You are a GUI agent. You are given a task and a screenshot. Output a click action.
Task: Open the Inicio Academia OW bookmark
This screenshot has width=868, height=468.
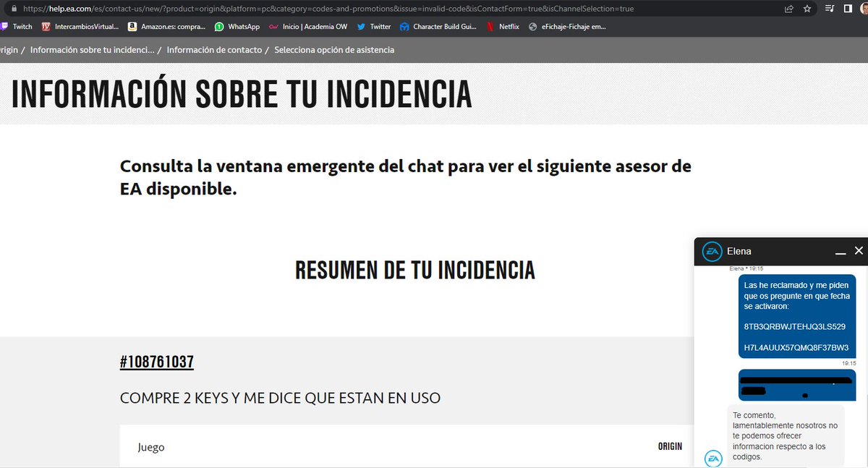pos(307,27)
